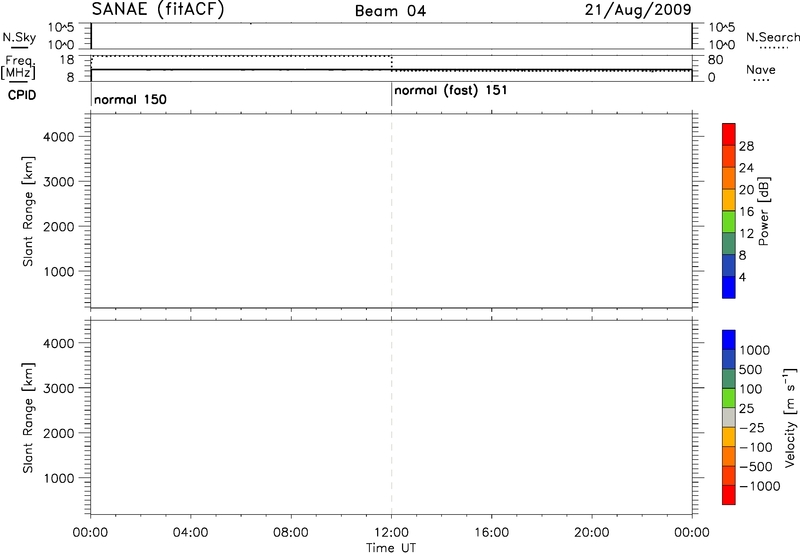The height and width of the screenshot is (554, 800).
Task: Click the leftmost '00:00' time tick label
Action: (90, 533)
